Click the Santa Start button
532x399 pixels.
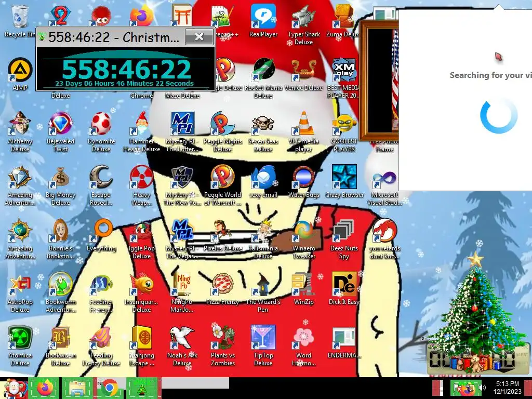coord(13,388)
